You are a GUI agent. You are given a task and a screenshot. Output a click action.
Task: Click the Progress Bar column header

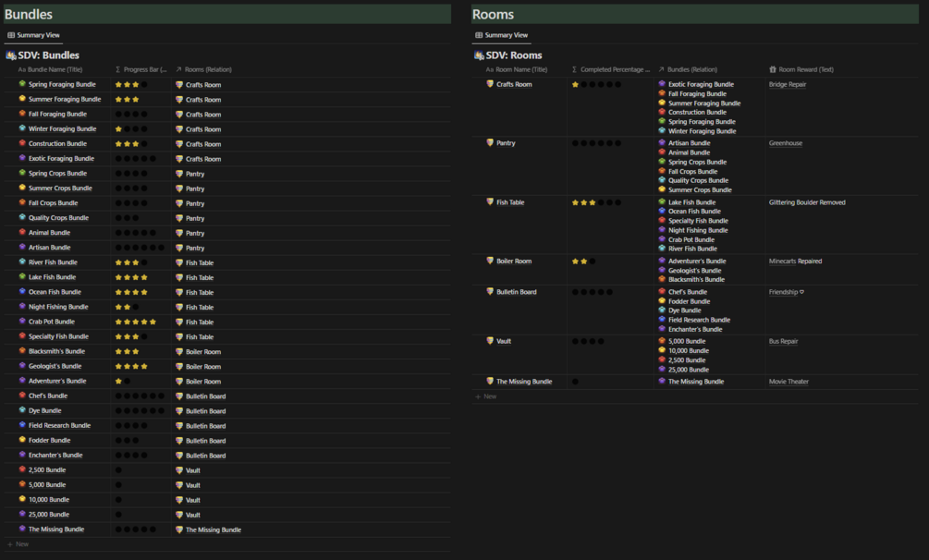tap(141, 69)
